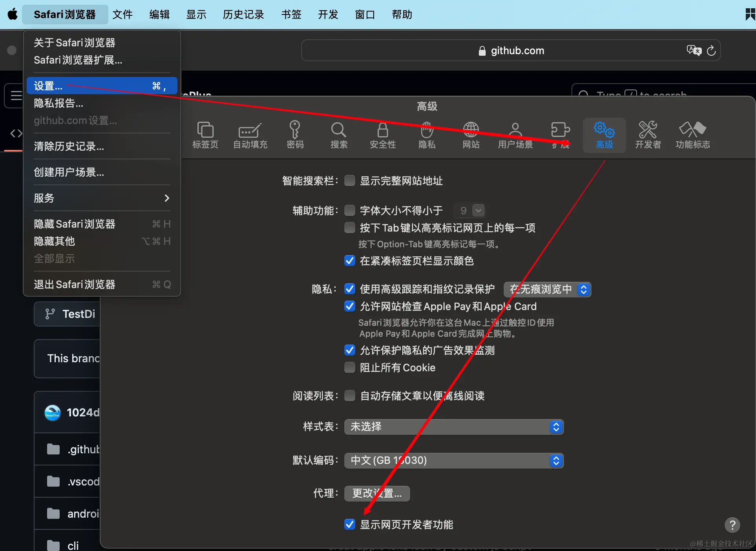Select the 安全性 settings pane
The width and height of the screenshot is (756, 551).
[383, 135]
